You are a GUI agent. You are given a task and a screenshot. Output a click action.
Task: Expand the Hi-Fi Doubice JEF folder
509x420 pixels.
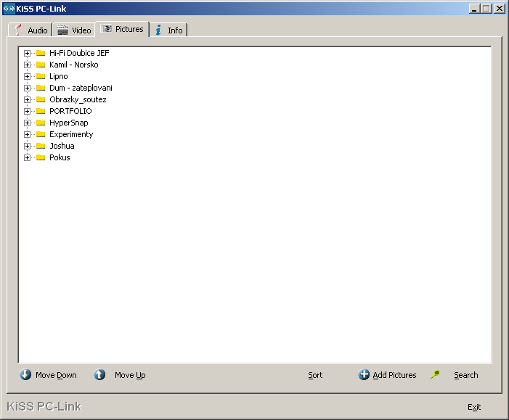click(28, 53)
